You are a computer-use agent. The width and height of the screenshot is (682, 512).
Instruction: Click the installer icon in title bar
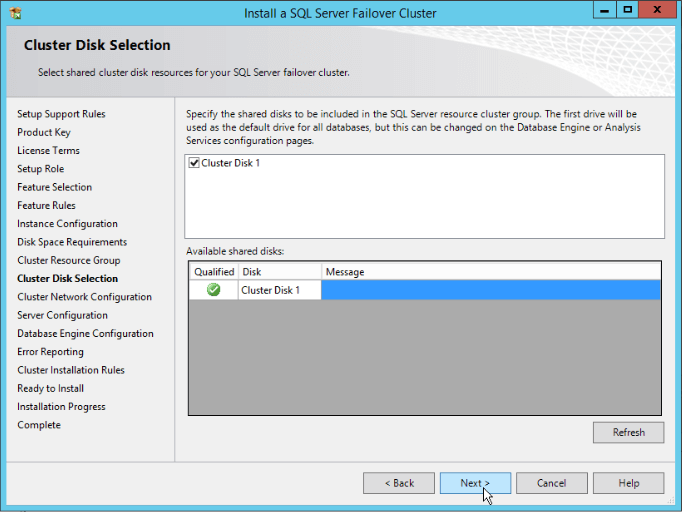(14, 12)
